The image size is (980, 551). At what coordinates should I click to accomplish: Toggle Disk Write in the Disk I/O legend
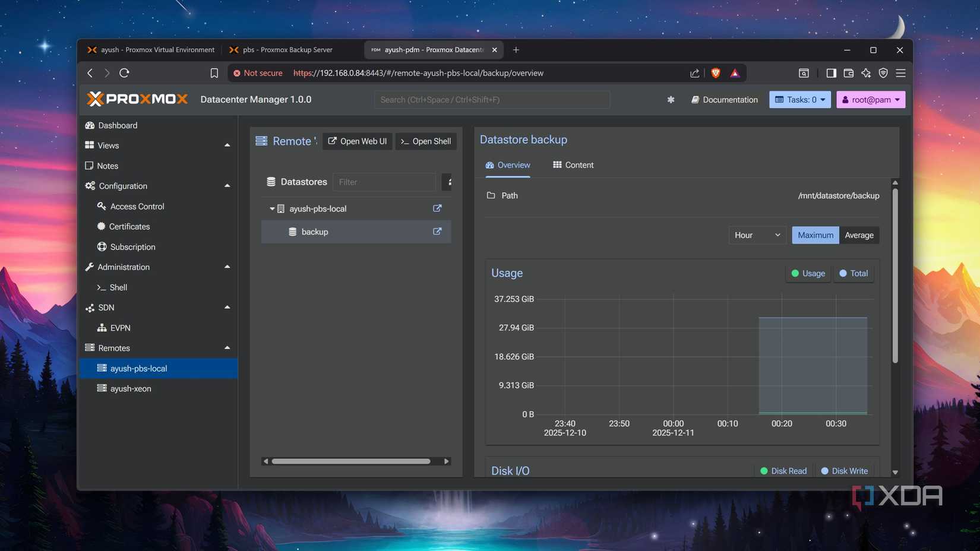(845, 470)
